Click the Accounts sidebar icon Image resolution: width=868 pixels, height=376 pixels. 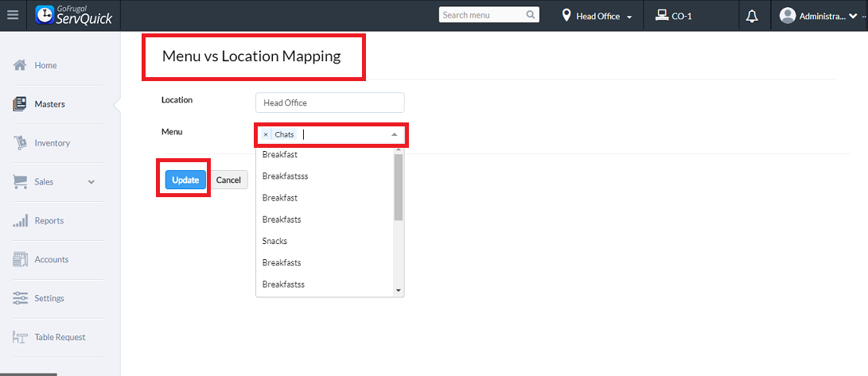pos(21,259)
